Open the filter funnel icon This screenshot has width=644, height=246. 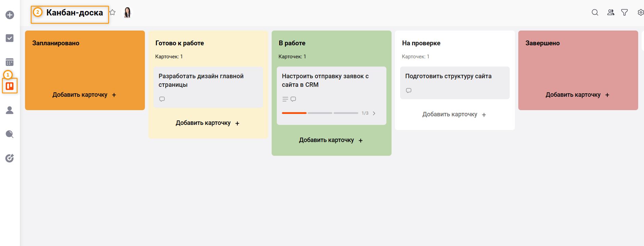point(624,13)
